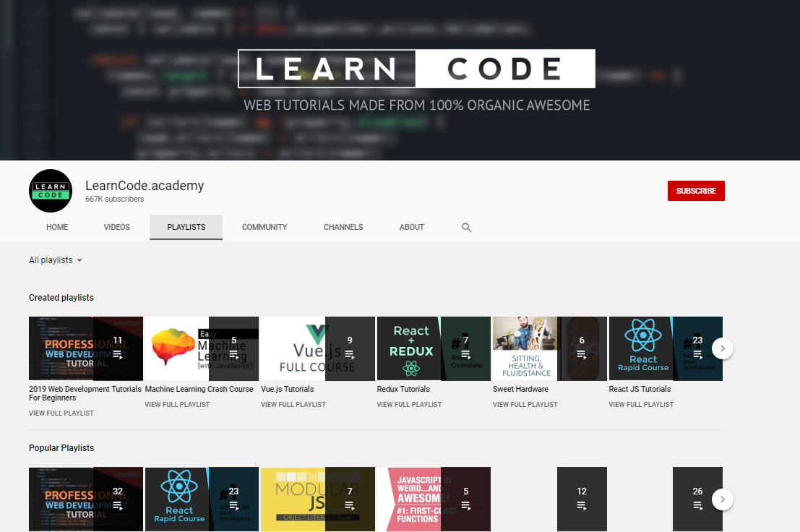This screenshot has width=800, height=532.
Task: View full playlist for 2019 Web Development Tutorials
Action: (x=61, y=413)
